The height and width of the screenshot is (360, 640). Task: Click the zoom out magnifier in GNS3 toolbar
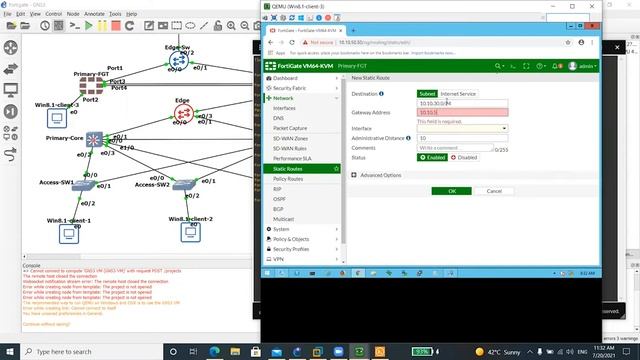click(x=245, y=26)
